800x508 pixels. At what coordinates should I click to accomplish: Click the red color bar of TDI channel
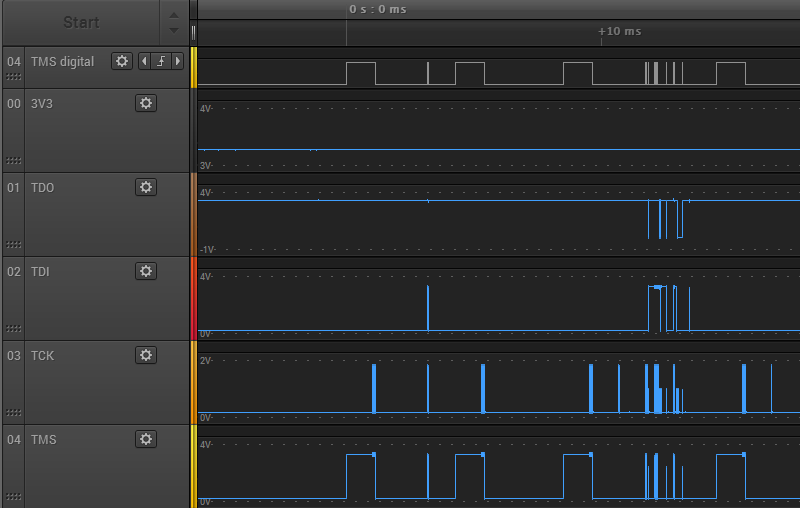click(x=193, y=298)
